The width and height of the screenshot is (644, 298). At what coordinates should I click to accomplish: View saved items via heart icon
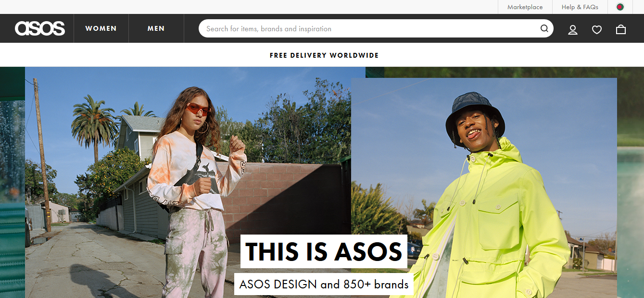click(597, 30)
